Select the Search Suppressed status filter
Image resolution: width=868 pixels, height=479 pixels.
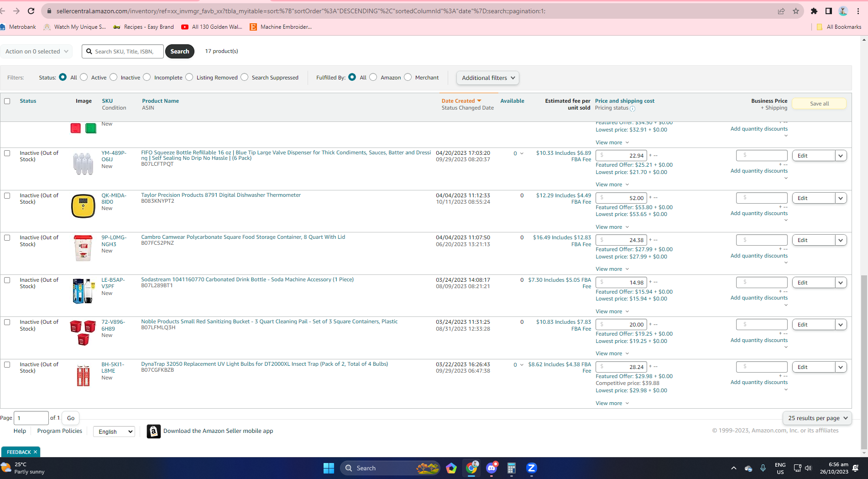[x=245, y=77]
